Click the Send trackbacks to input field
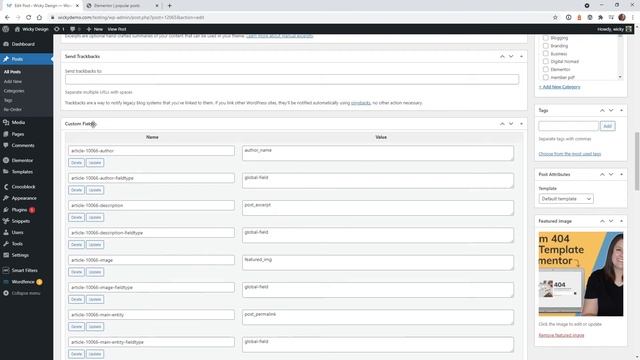Image resolution: width=640 pixels, height=360 pixels. 292,79
